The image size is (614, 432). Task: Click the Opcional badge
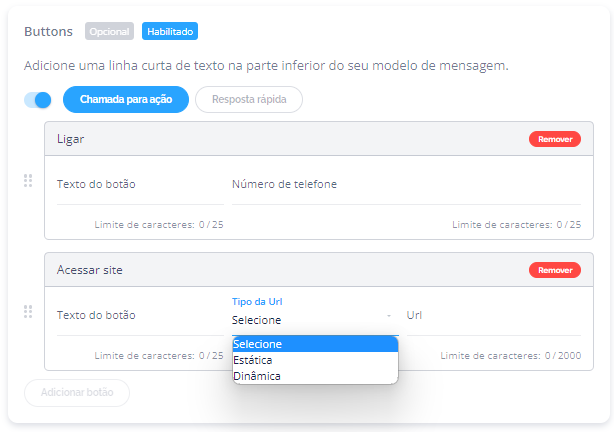click(x=110, y=32)
